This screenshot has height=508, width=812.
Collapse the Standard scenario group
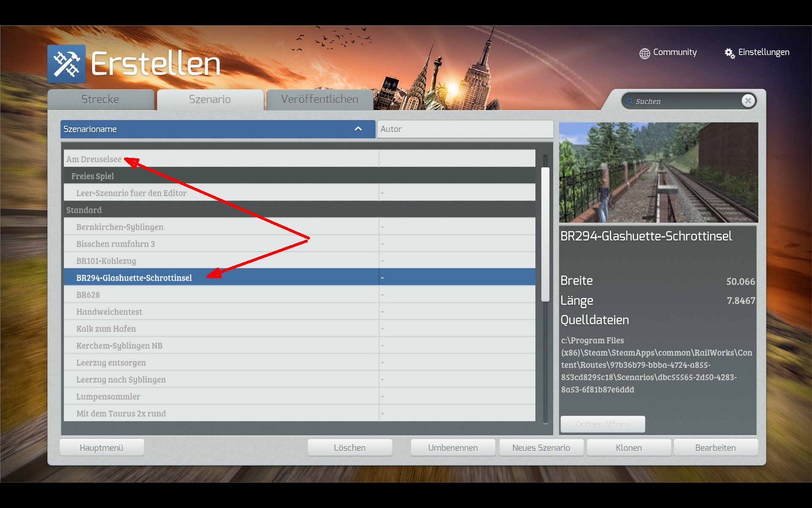84,210
